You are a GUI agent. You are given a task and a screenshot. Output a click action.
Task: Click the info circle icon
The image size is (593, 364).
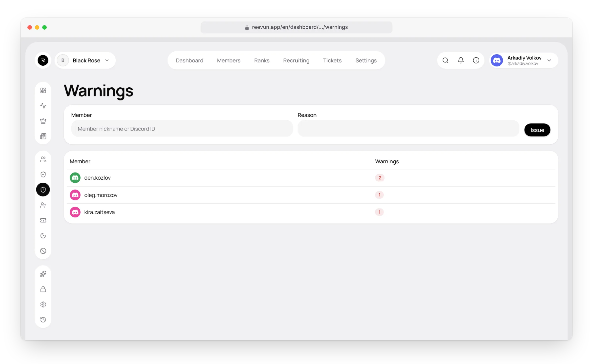476,60
